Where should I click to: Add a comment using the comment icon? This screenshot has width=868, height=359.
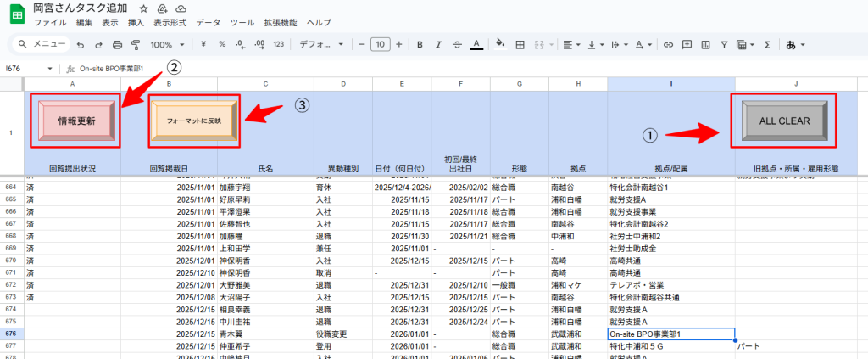coord(686,44)
